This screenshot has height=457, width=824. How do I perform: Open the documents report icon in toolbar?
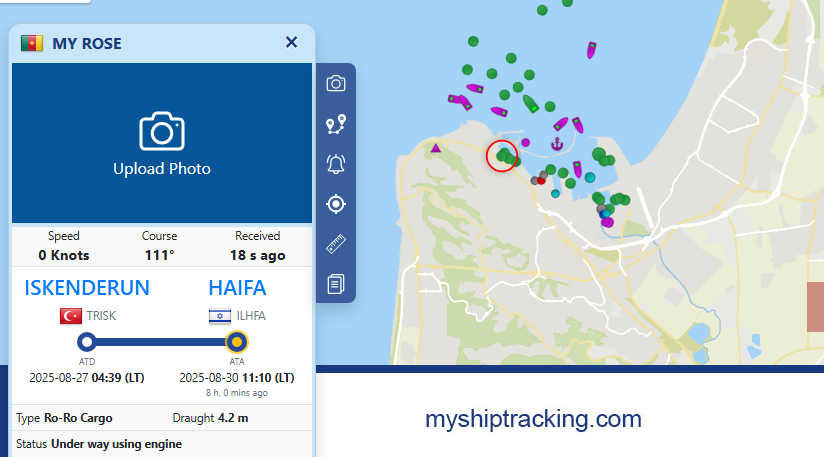click(336, 284)
